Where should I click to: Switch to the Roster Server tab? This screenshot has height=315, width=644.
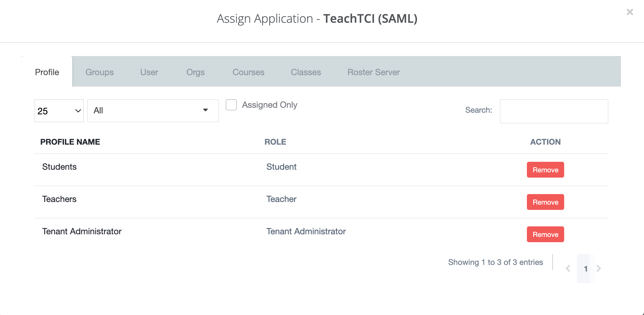coord(373,72)
